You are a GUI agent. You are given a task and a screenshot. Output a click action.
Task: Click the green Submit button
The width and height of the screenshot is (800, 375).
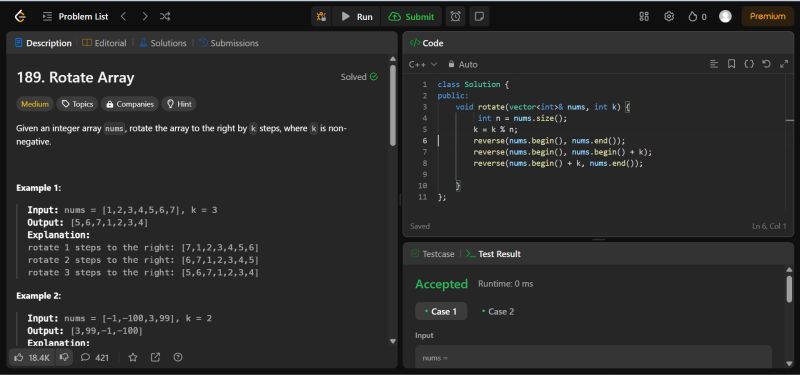click(x=411, y=16)
